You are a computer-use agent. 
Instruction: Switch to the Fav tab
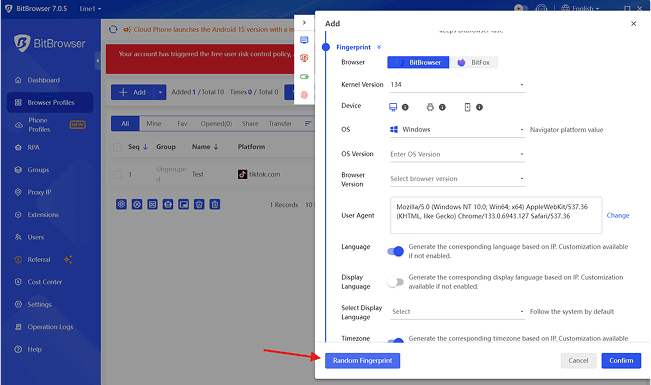point(182,124)
